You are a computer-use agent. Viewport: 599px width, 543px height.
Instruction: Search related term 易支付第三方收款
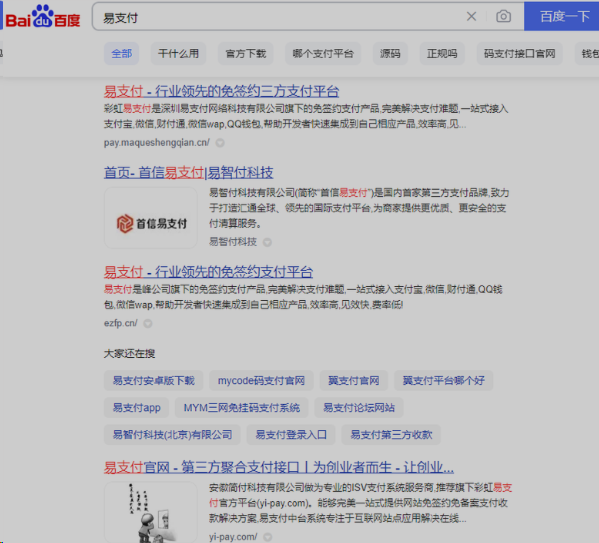tap(391, 435)
